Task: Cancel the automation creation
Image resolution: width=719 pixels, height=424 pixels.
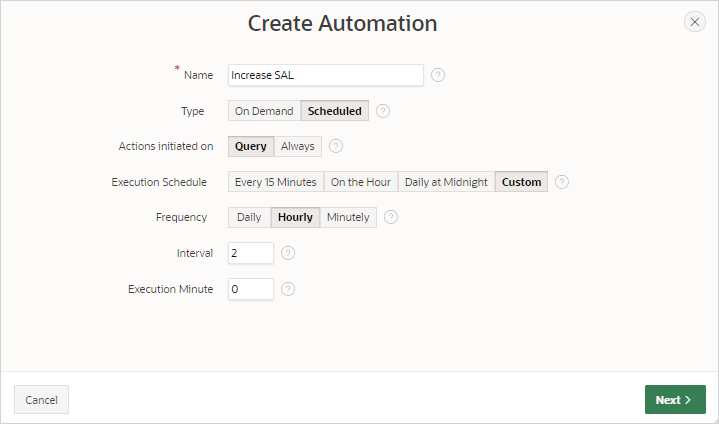Action: 41,400
